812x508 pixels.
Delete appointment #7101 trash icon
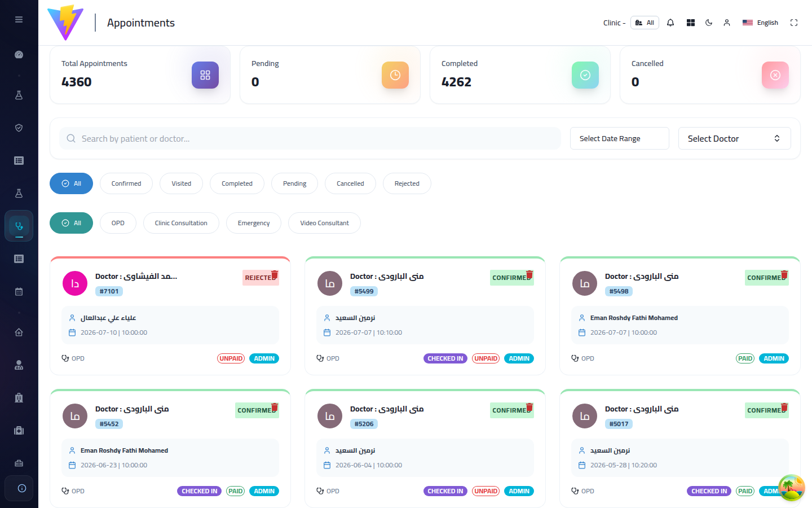275,275
